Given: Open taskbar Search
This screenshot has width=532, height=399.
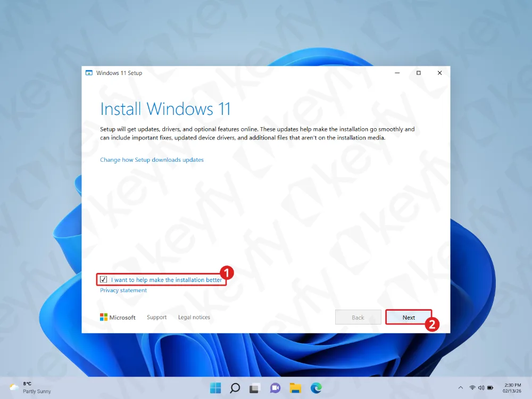Looking at the screenshot, I should pos(235,388).
